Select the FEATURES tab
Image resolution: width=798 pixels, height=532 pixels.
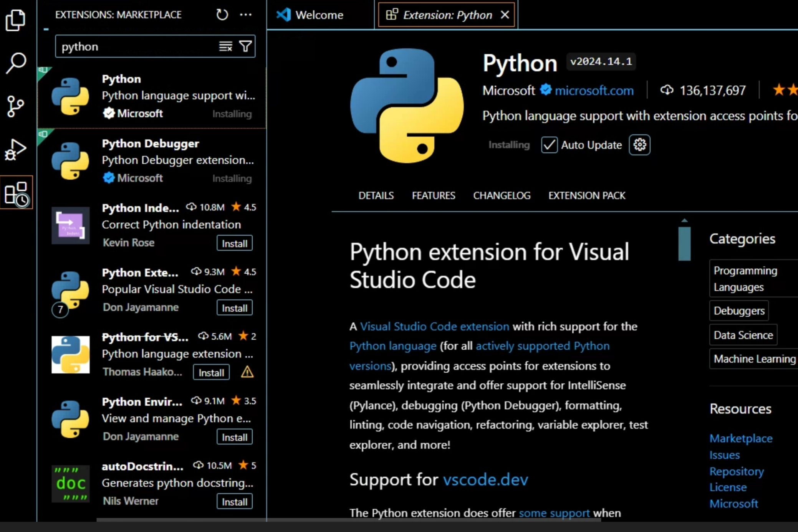point(433,195)
